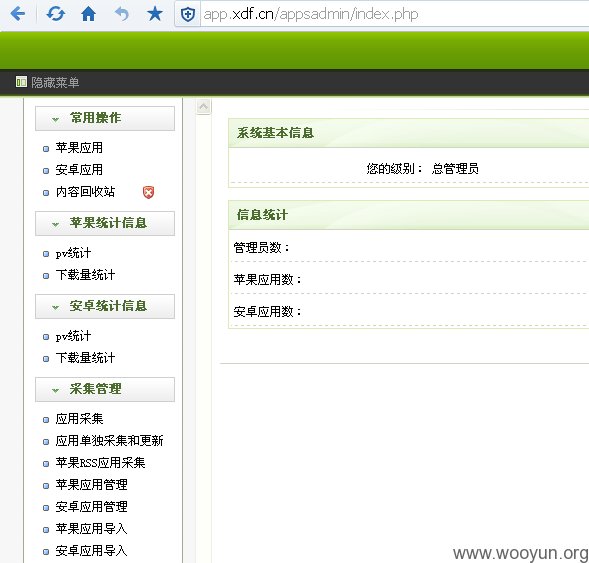Open 下载量统计 under 苹果统计信息
589x563 pixels.
[85, 275]
